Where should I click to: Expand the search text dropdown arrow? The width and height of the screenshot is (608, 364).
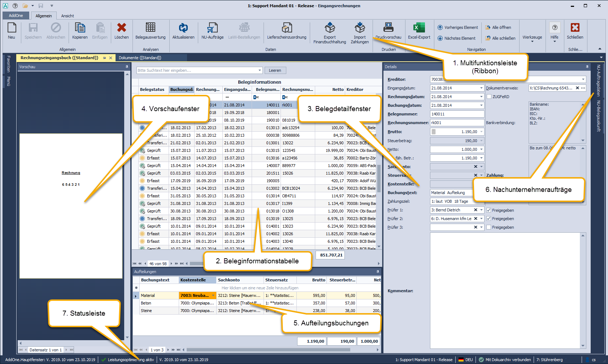(x=259, y=70)
